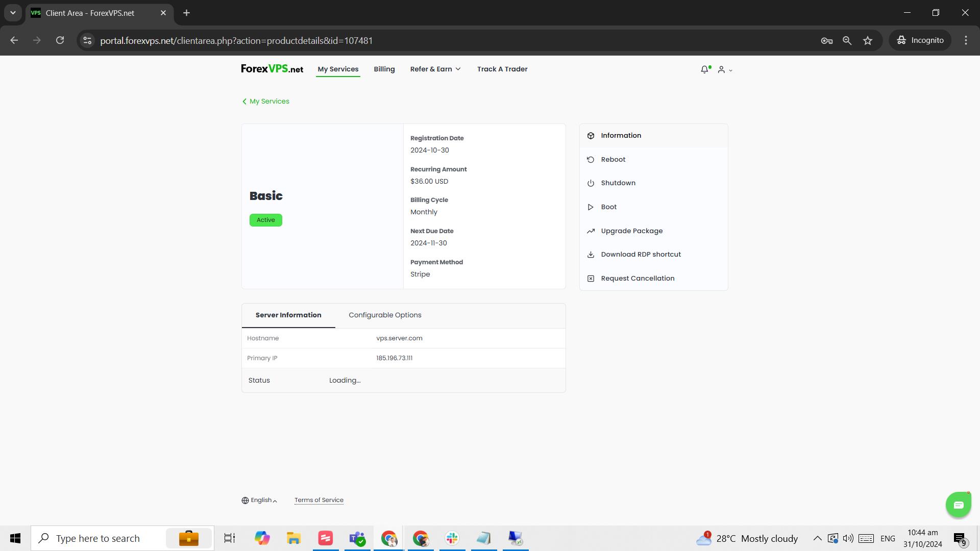This screenshot has height=551, width=980.
Task: Open the Terms of Service link
Action: [x=319, y=500]
